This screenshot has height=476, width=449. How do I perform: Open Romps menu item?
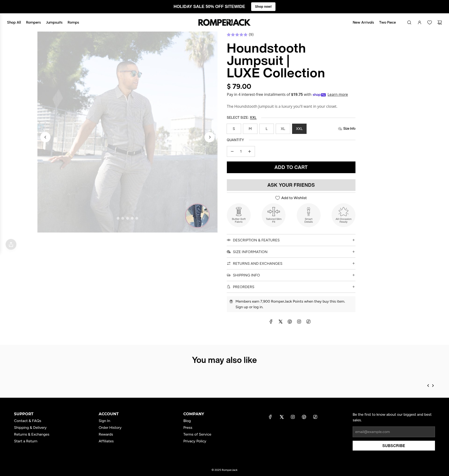pyautogui.click(x=73, y=22)
